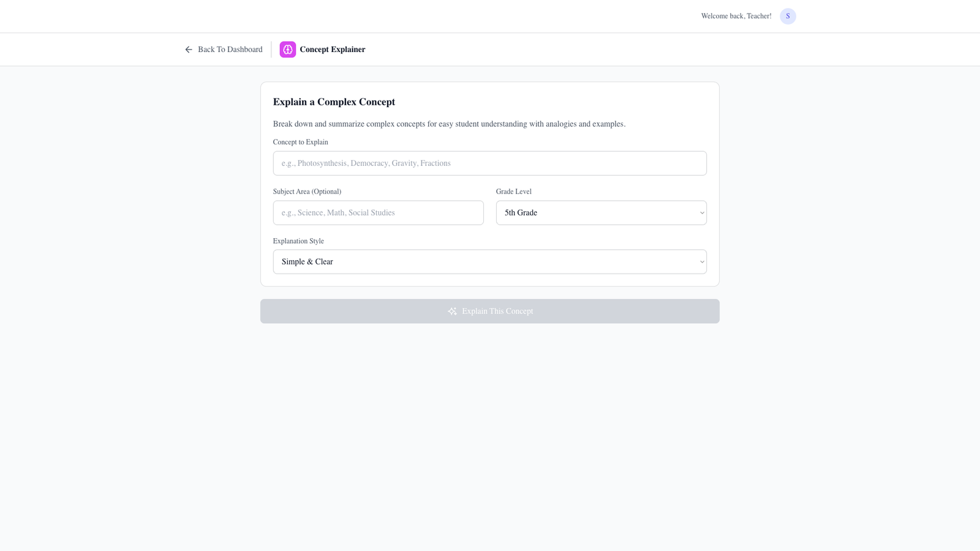Focus the Subject Area optional input
This screenshot has width=980, height=551.
point(378,212)
